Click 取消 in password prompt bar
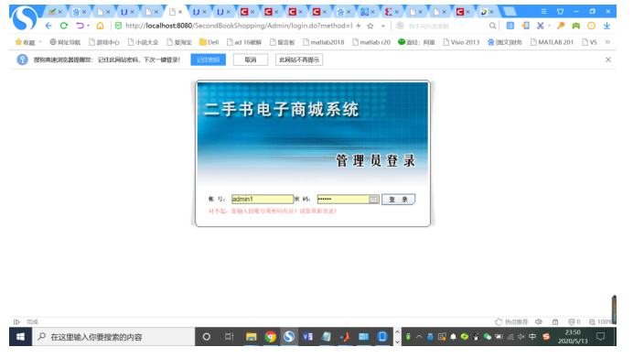The height and width of the screenshot is (358, 644). (x=251, y=60)
